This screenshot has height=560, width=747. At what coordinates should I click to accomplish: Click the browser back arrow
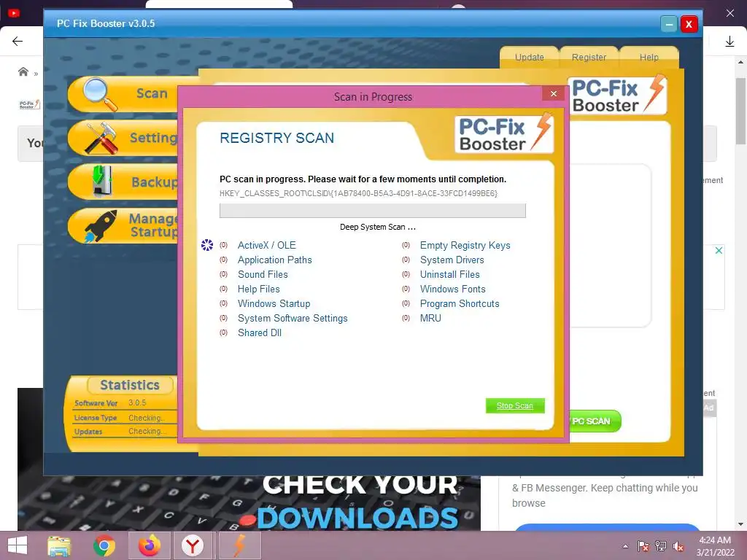coord(18,42)
